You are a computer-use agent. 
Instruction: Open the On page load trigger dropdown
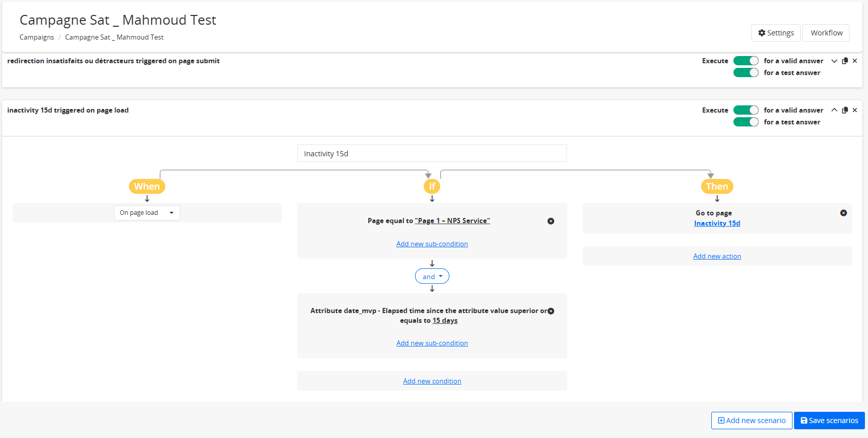(147, 213)
